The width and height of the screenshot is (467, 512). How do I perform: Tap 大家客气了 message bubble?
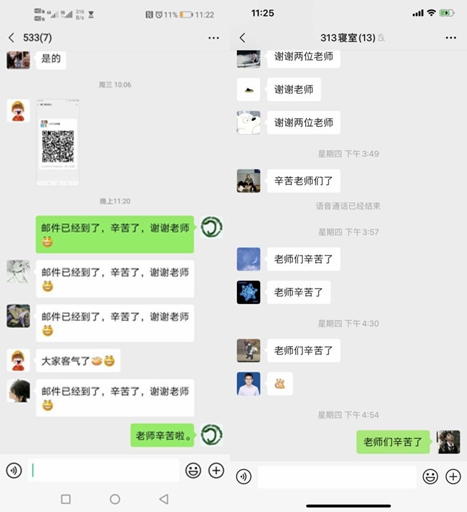(x=78, y=361)
